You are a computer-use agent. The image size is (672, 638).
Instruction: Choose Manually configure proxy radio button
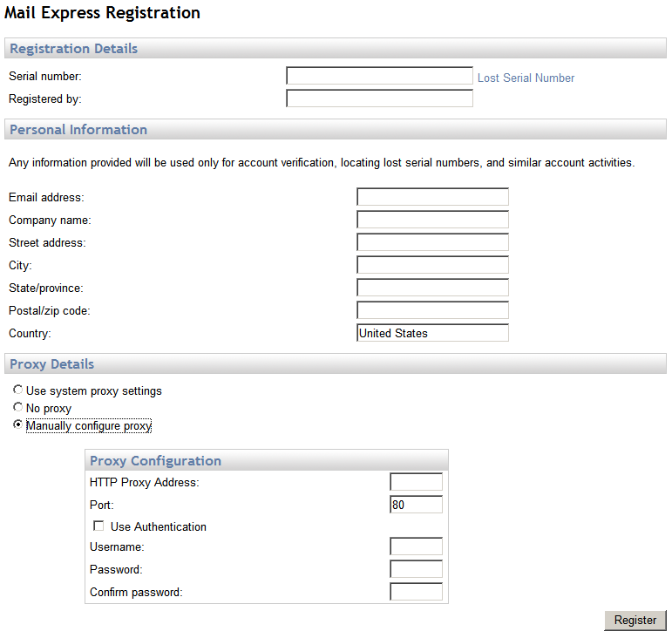click(x=17, y=424)
